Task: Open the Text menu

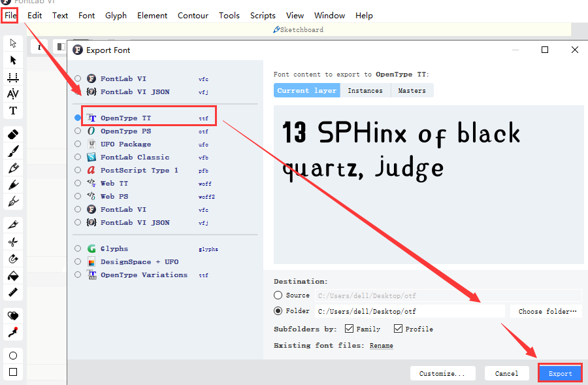Action: [60, 16]
